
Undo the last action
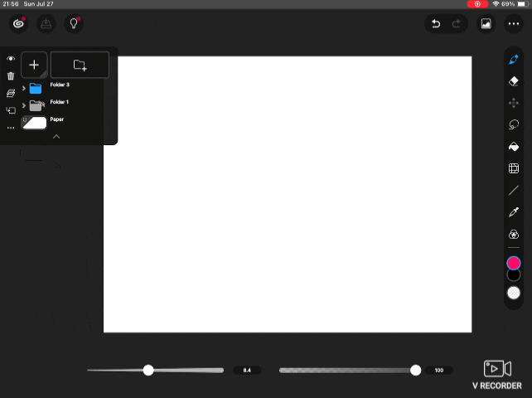point(436,24)
